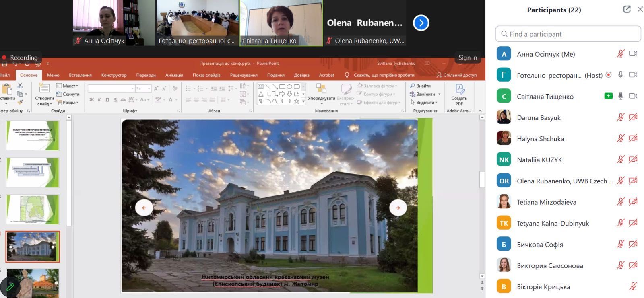Open Конструктор ribbon tab

point(114,75)
